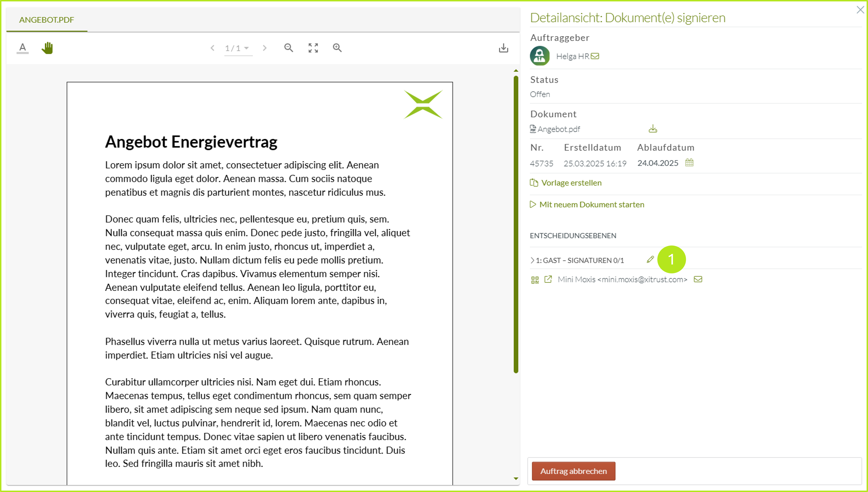Email the Auftraggeber Helga HR

coord(595,56)
